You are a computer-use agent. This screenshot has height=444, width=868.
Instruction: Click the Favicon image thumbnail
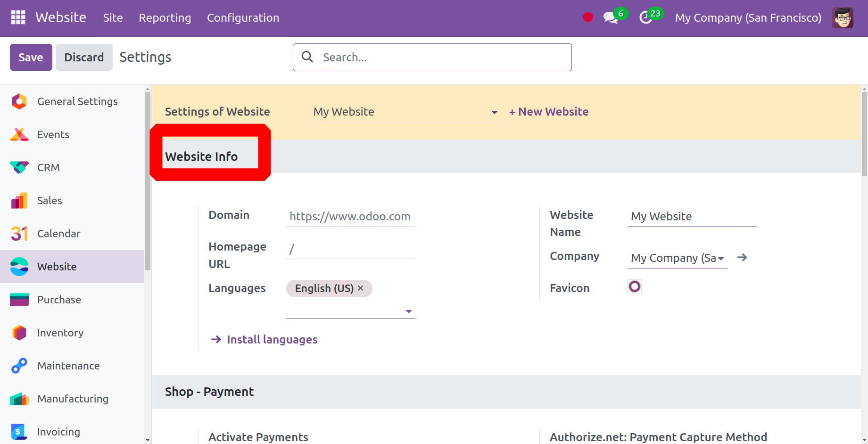pyautogui.click(x=635, y=286)
